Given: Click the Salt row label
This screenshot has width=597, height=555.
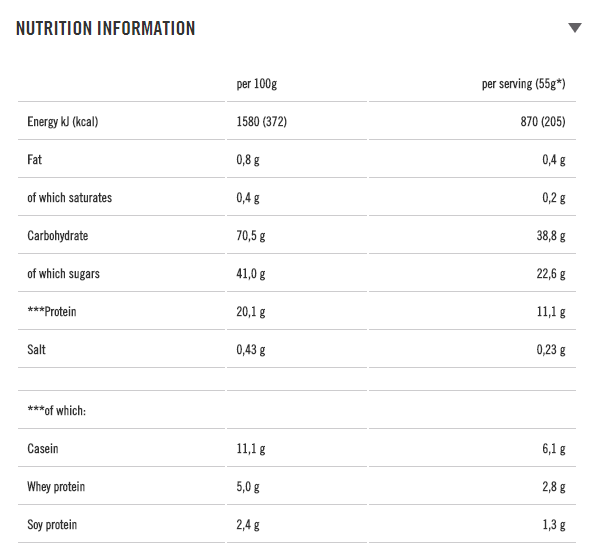Looking at the screenshot, I should 37,349.
